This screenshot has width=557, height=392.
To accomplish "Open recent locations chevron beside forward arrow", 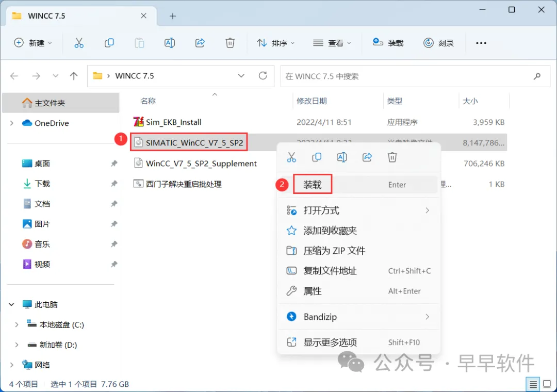I will click(55, 76).
